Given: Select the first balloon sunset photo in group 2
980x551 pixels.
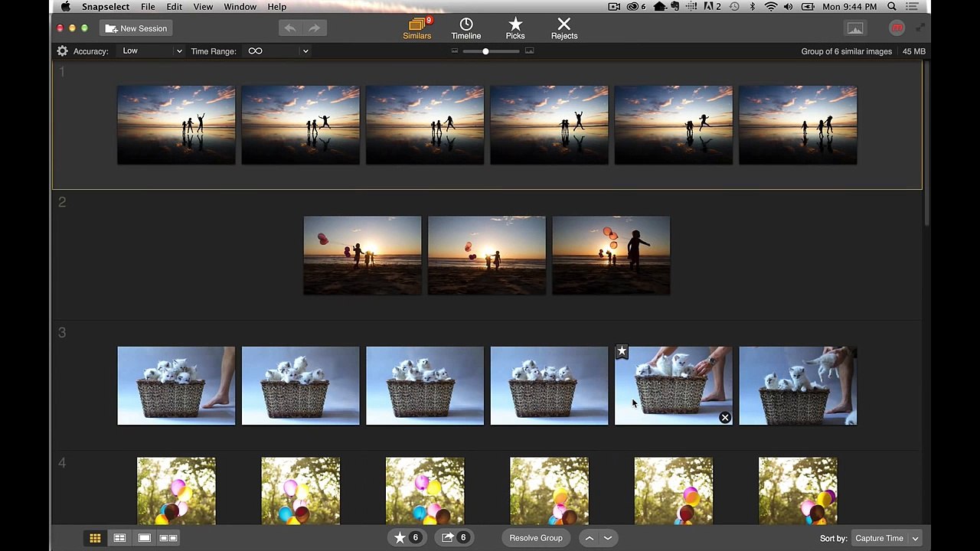Looking at the screenshot, I should [x=362, y=255].
